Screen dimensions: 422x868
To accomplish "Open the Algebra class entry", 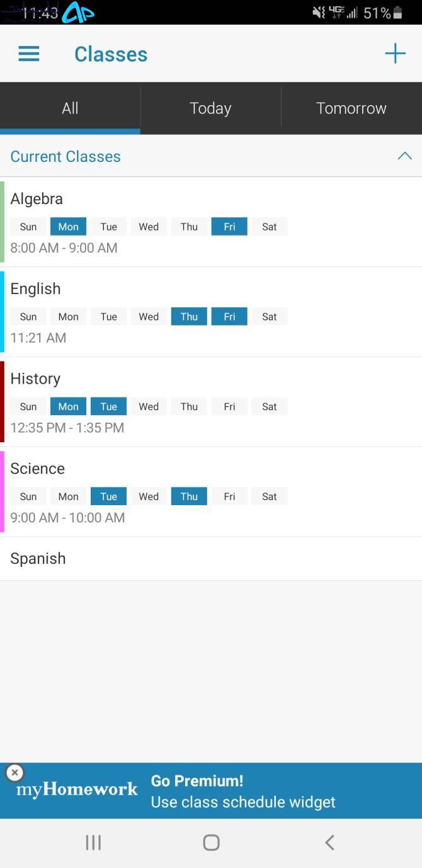I will coord(211,222).
